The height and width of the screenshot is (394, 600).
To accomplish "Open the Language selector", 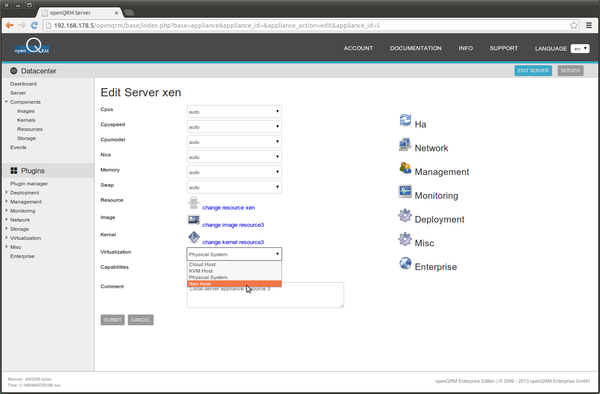I will (580, 49).
